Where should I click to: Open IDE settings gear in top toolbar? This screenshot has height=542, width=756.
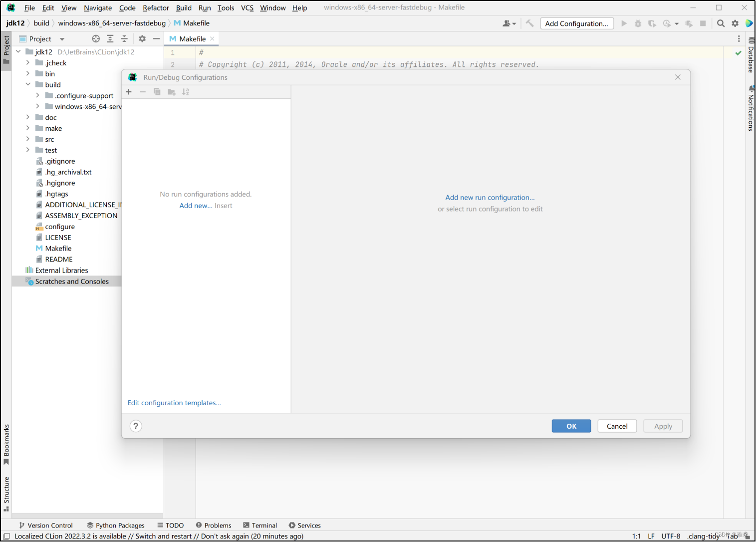(x=735, y=23)
